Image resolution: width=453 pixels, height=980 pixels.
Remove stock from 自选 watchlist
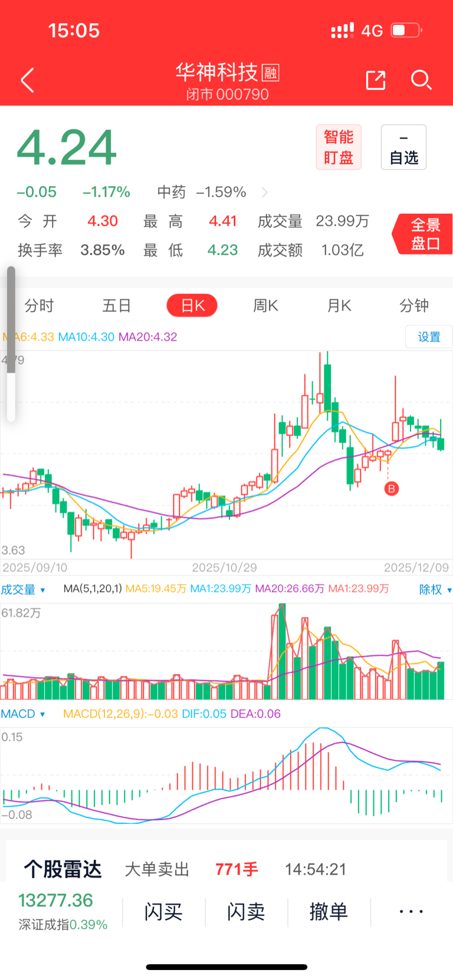[403, 147]
